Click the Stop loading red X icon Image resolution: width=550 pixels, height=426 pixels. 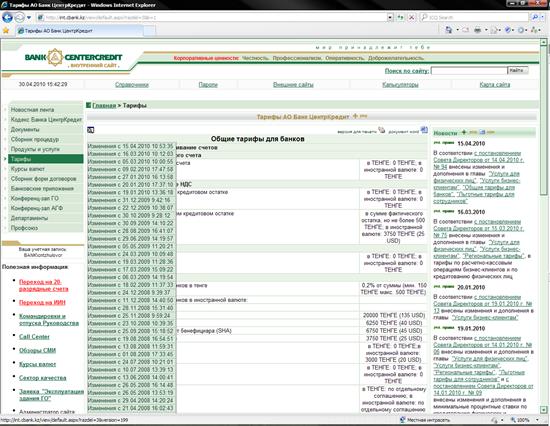tap(412, 17)
